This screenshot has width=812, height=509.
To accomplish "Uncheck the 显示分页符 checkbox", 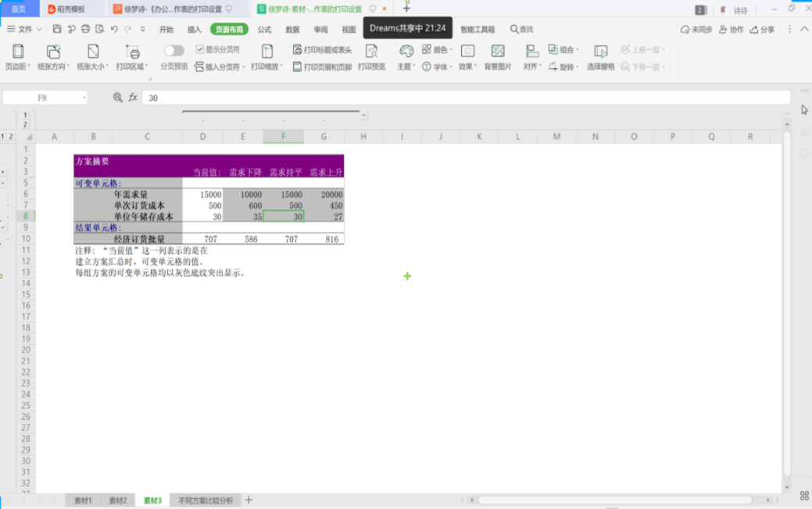I will click(x=200, y=50).
